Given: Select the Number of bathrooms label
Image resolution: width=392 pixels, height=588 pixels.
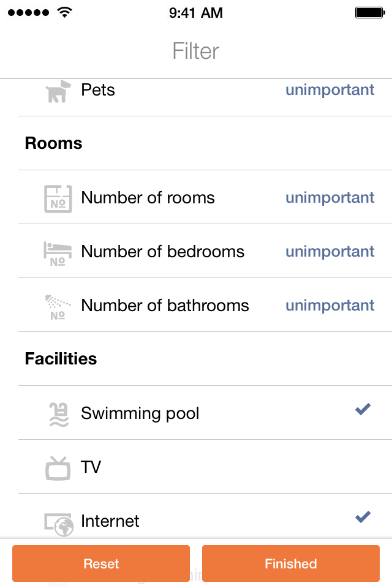Looking at the screenshot, I should [x=165, y=305].
